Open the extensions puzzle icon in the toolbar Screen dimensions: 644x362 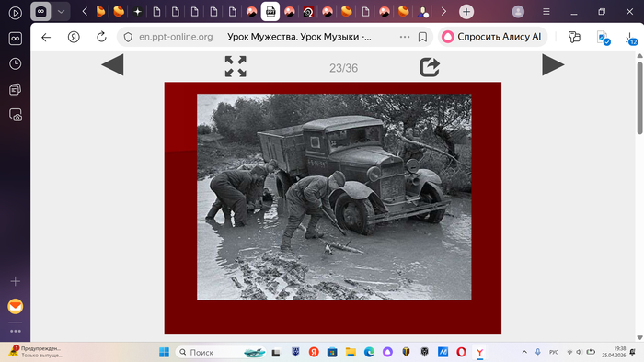tap(574, 37)
